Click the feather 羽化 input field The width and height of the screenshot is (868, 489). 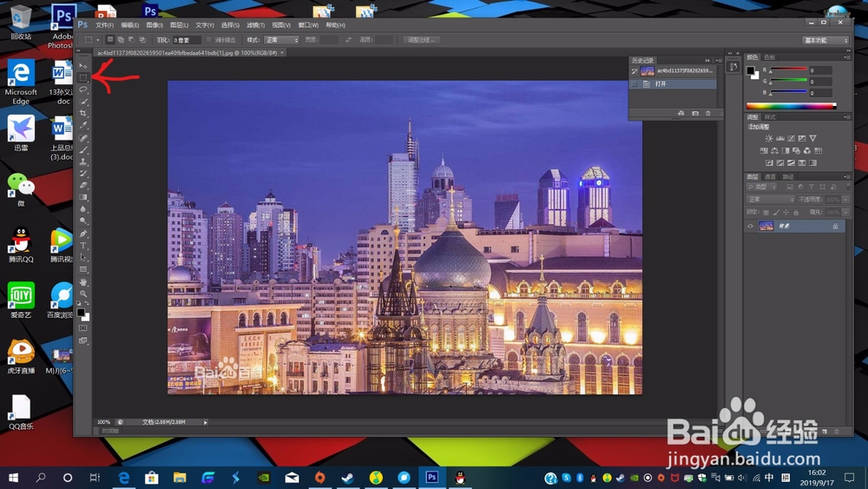(186, 40)
